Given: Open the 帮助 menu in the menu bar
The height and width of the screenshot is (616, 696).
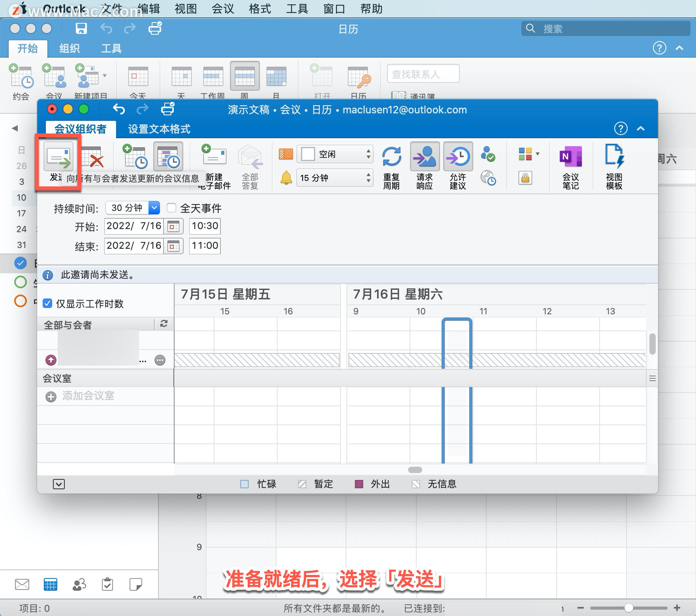Looking at the screenshot, I should [x=371, y=9].
